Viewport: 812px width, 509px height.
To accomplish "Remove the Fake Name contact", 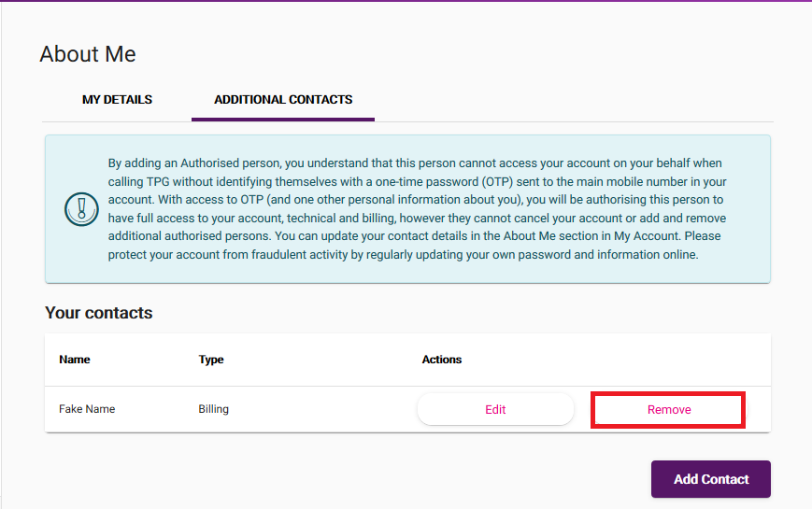I will (669, 410).
